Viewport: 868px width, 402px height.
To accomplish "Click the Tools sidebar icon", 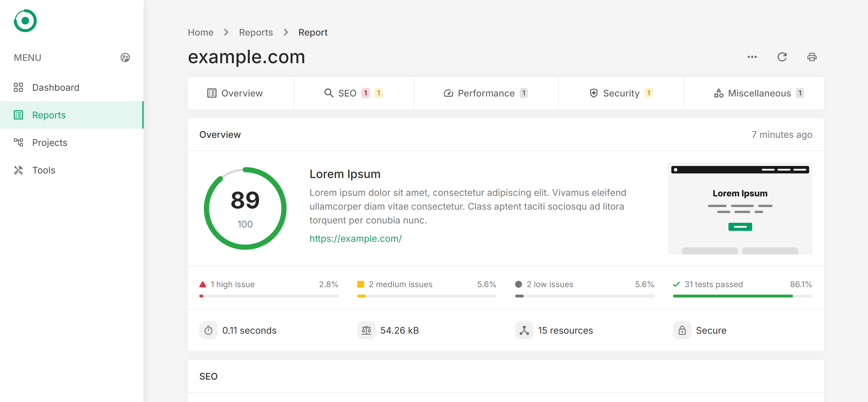I will tap(18, 170).
